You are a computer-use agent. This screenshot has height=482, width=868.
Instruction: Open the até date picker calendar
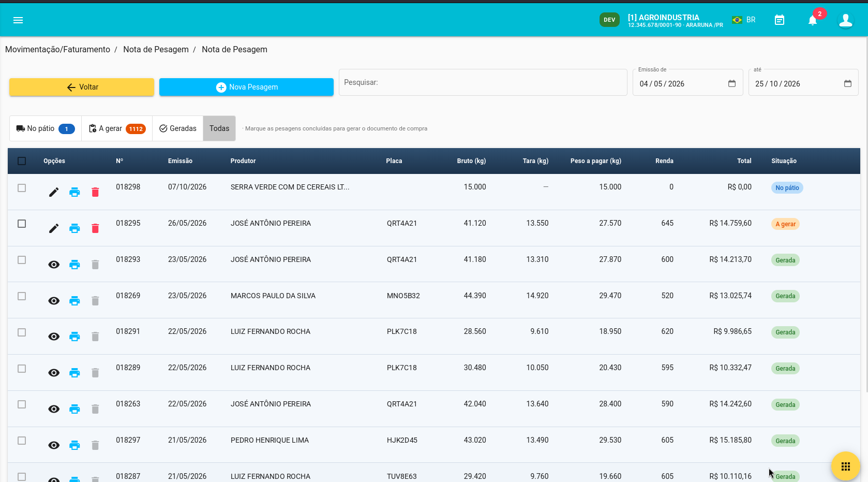(x=848, y=83)
